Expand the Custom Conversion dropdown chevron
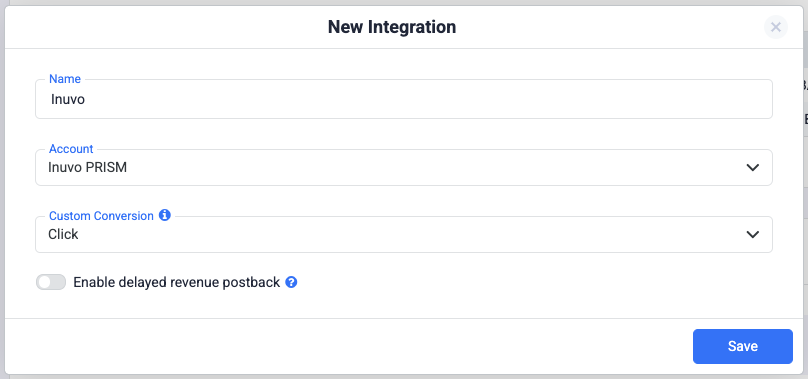This screenshot has width=808, height=379. pyautogui.click(x=752, y=235)
